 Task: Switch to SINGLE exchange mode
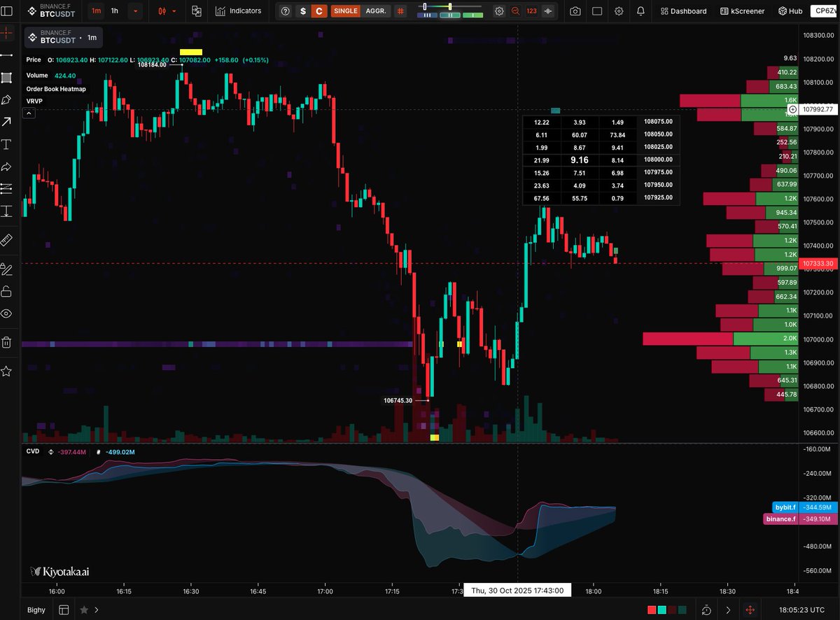(x=345, y=11)
